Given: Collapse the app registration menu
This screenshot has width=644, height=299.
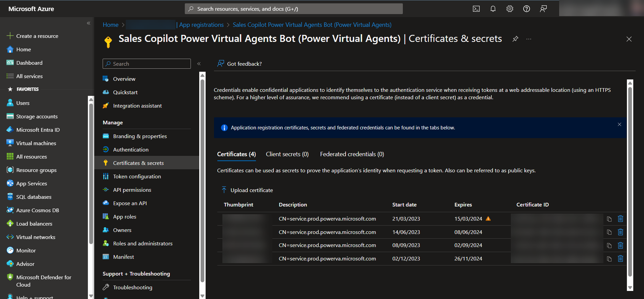Looking at the screenshot, I should (199, 63).
